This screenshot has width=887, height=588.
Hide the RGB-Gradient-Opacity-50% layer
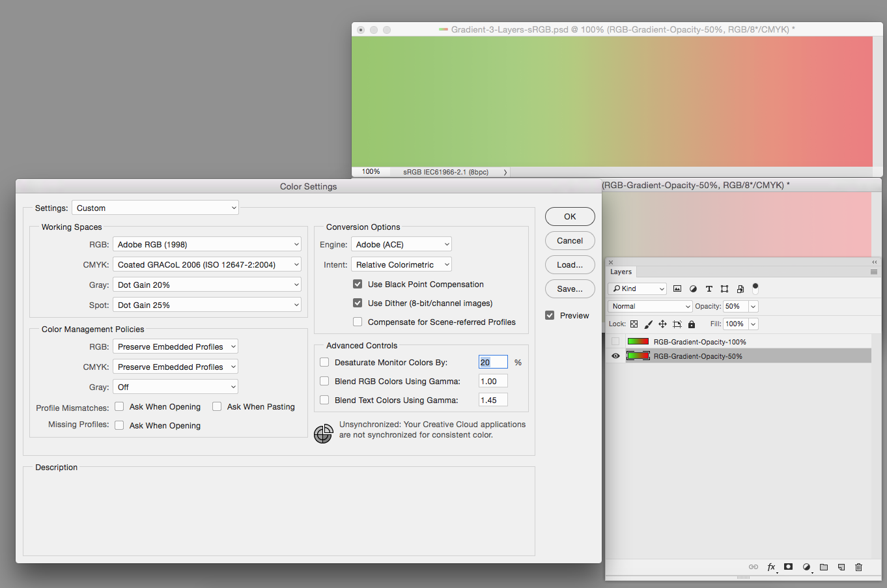coord(615,356)
